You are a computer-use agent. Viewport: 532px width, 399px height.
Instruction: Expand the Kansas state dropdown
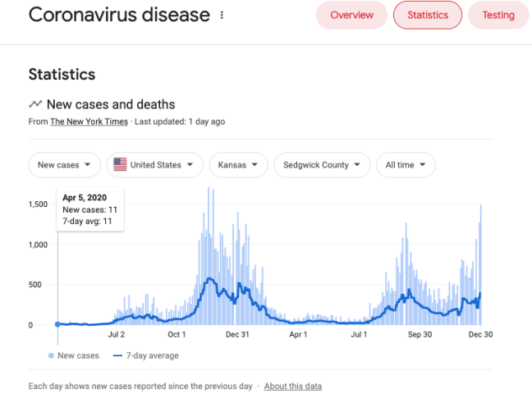coord(238,164)
